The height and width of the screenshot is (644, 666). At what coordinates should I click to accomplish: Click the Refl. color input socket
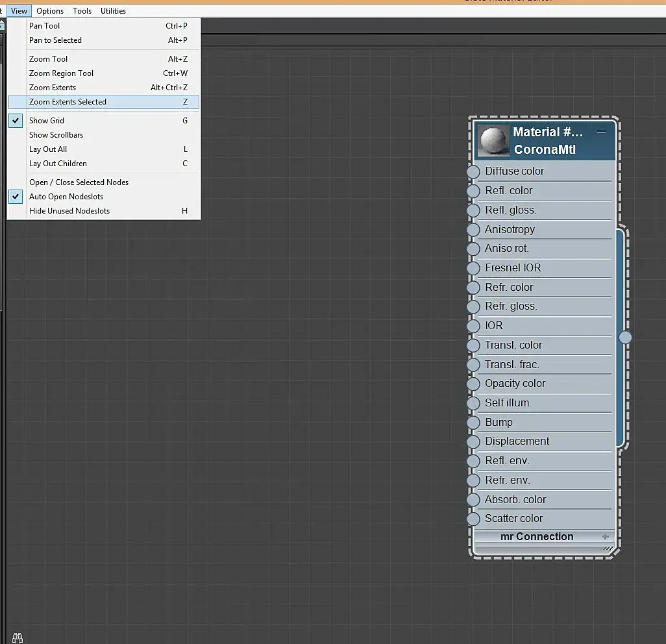click(x=474, y=191)
